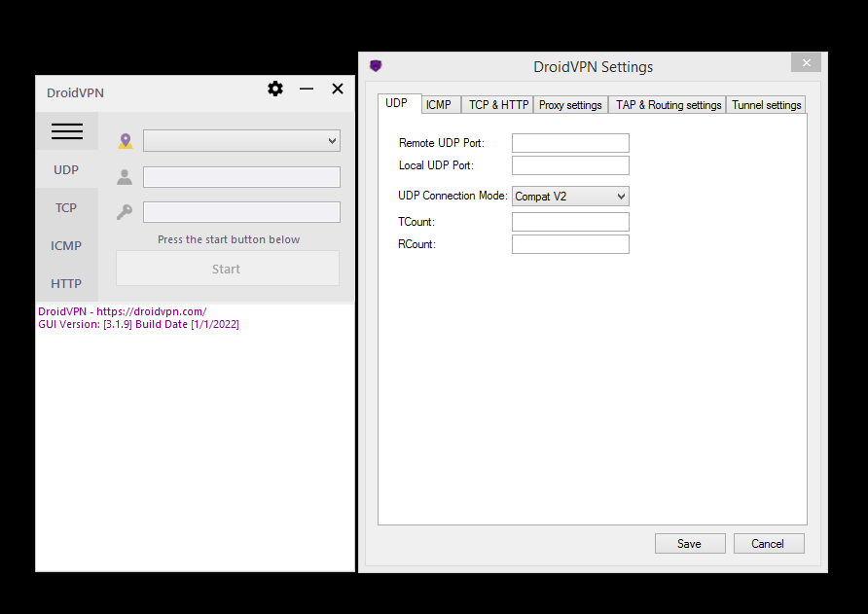Click the server location pin icon
Viewport: 868px width, 614px height.
point(125,141)
